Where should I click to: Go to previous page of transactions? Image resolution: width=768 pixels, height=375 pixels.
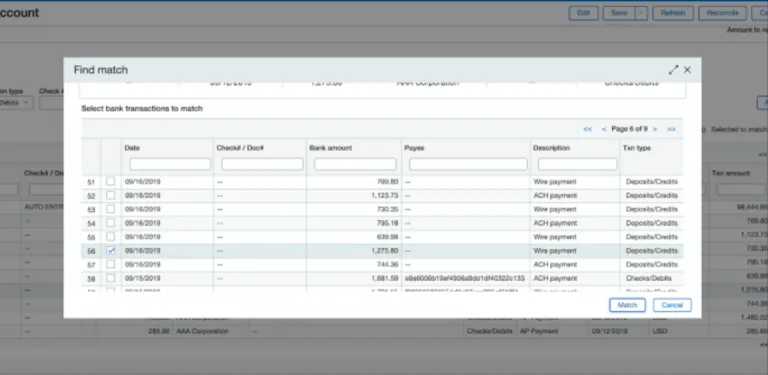click(x=604, y=129)
